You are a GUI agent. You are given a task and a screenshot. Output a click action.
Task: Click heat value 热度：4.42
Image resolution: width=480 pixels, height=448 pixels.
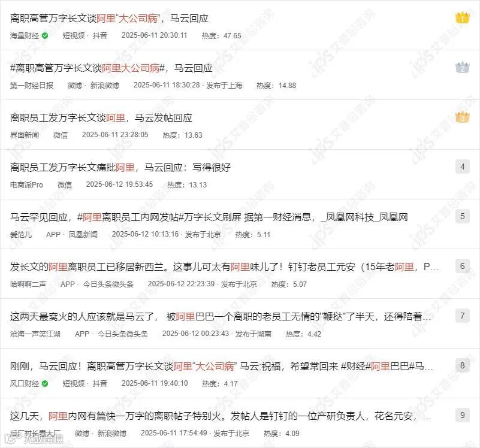point(303,334)
